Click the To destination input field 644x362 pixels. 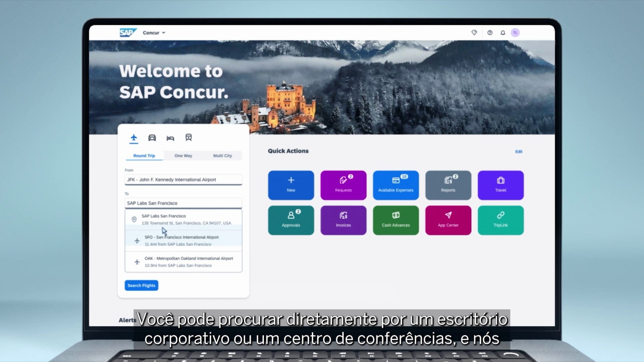[x=183, y=203]
